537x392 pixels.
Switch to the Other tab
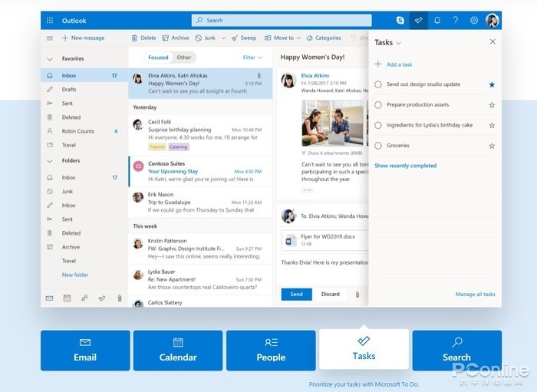pos(184,58)
